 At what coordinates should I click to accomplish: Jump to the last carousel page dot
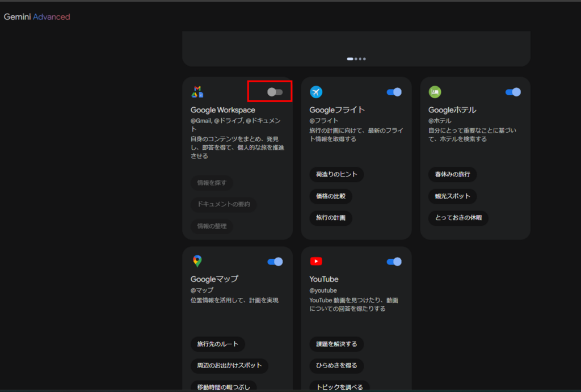364,59
